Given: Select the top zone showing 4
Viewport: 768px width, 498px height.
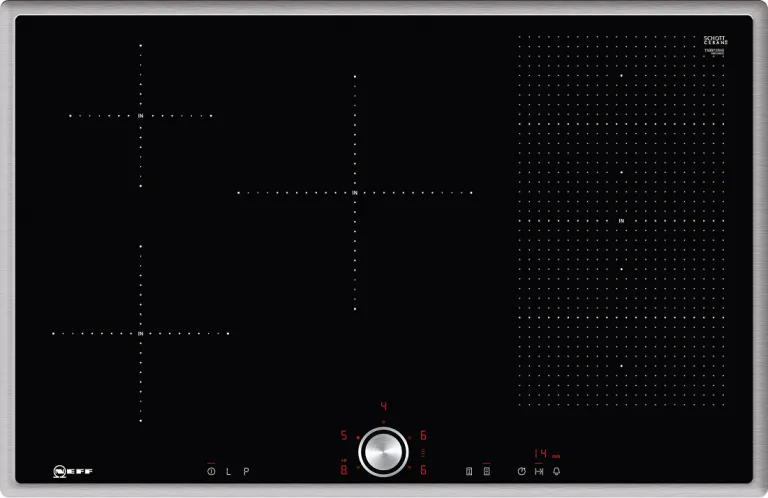Looking at the screenshot, I should (383, 407).
